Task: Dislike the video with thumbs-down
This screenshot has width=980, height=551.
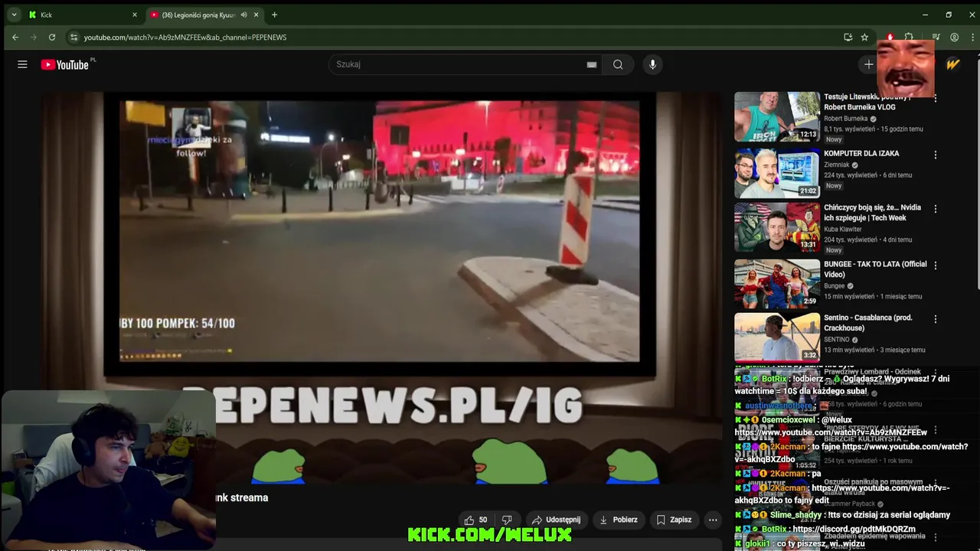Action: pos(507,520)
